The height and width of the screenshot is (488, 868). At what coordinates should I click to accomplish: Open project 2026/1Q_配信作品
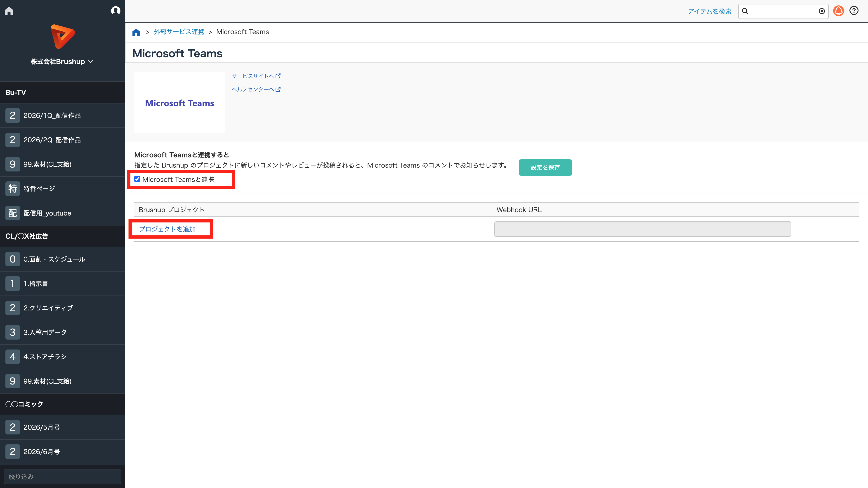pyautogui.click(x=62, y=115)
